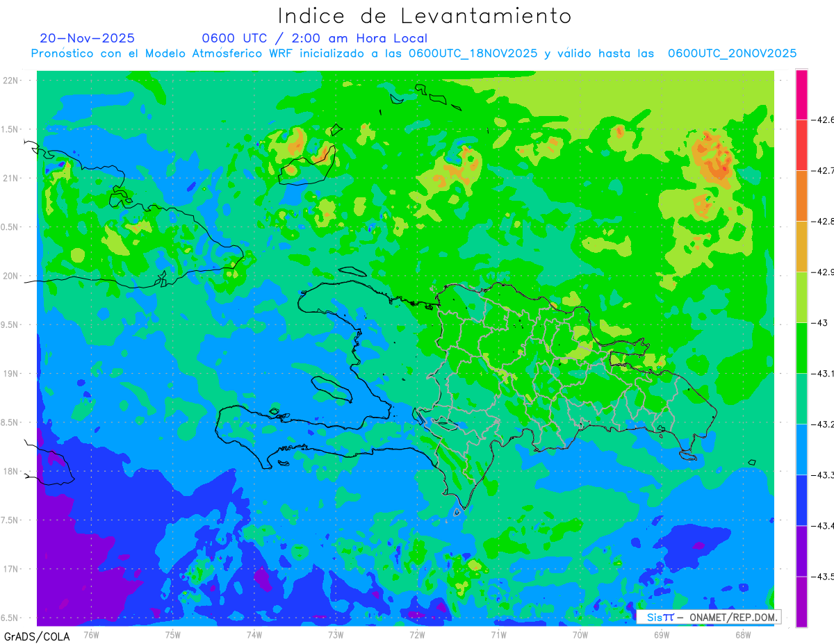Click the title "Indice de Levantamiento"
This screenshot has height=644, width=834.
pyautogui.click(x=425, y=16)
